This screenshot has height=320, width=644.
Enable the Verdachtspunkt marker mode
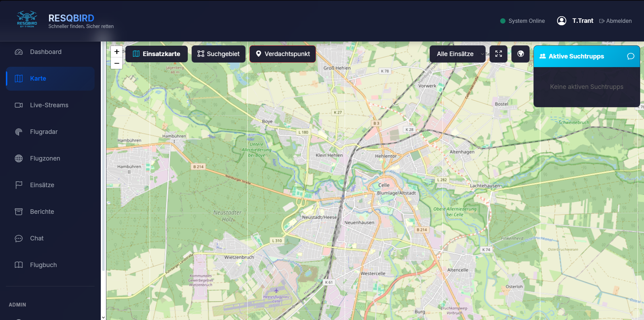283,54
